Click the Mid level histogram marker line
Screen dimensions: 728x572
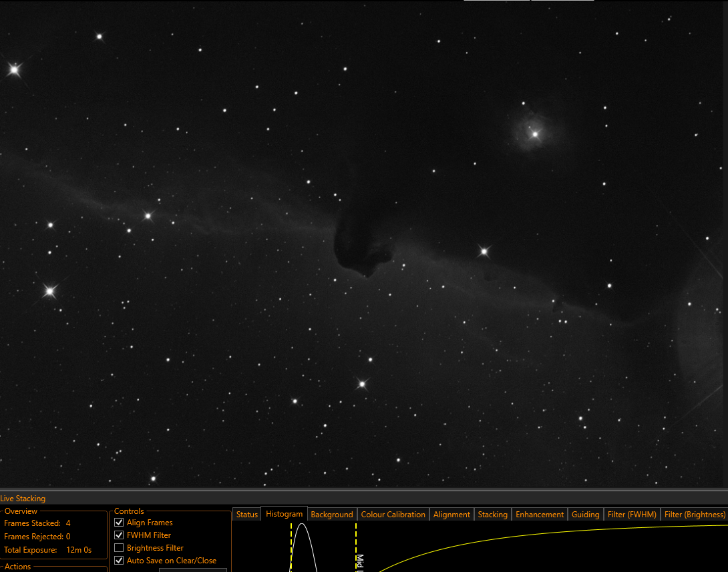coord(356,547)
